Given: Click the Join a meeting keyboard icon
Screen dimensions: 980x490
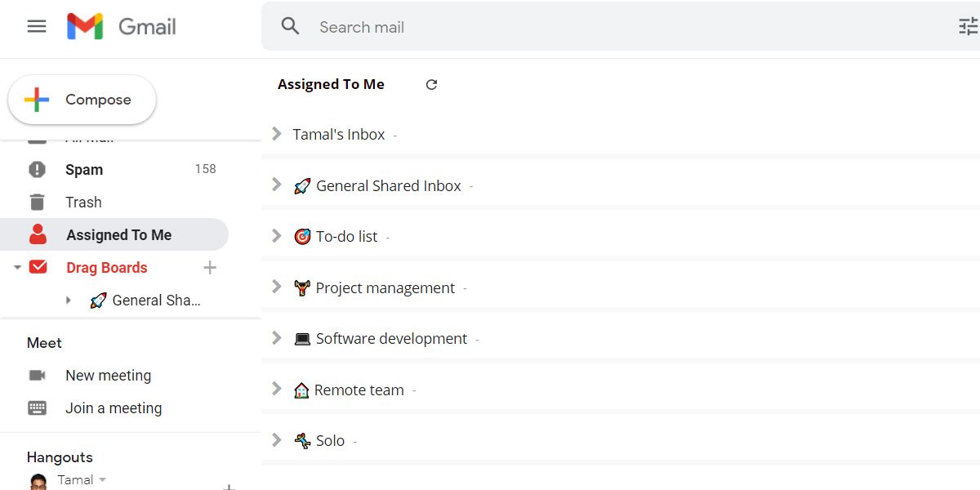Looking at the screenshot, I should 37,408.
